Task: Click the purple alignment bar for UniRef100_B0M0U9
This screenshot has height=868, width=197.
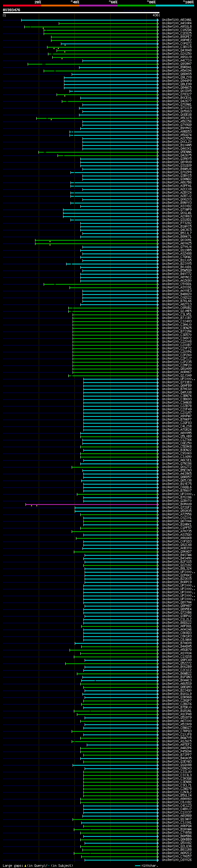Action: [x=92, y=505]
